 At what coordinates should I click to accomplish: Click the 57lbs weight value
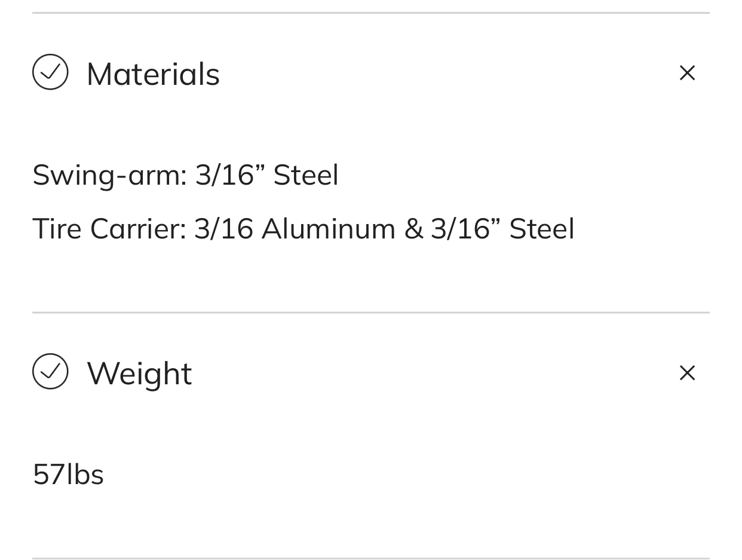tap(68, 474)
